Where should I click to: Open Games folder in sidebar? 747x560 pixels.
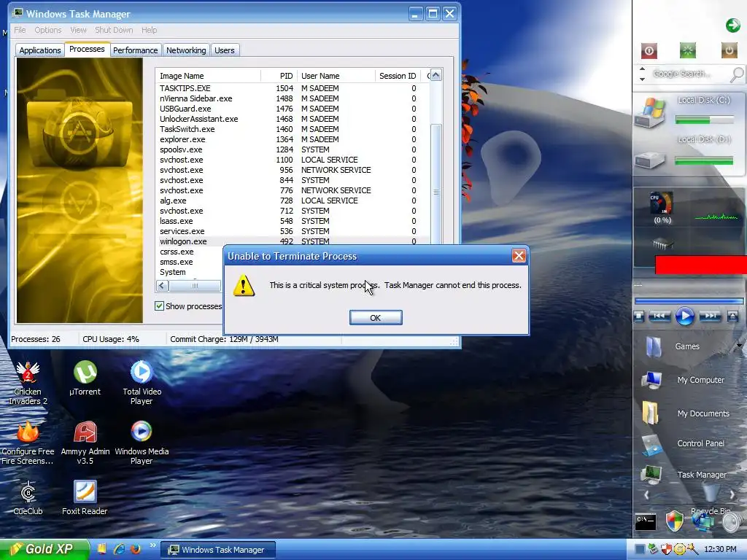(654, 346)
